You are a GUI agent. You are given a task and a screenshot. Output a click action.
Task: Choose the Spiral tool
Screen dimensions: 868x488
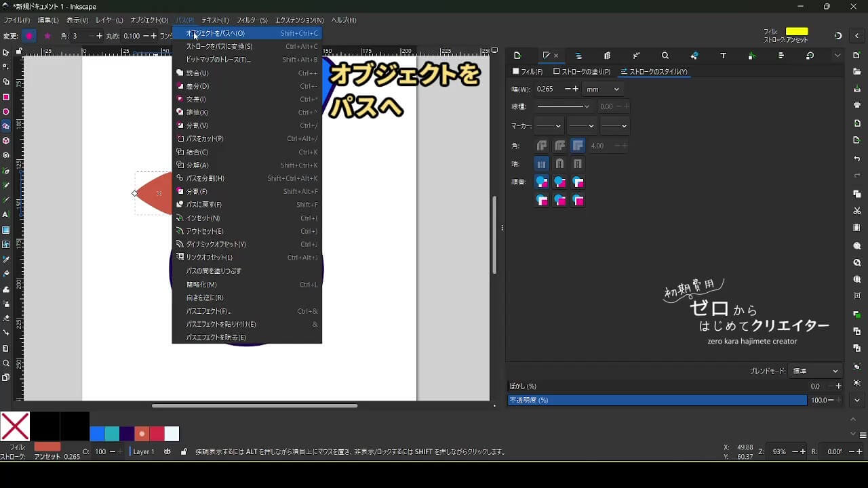6,155
